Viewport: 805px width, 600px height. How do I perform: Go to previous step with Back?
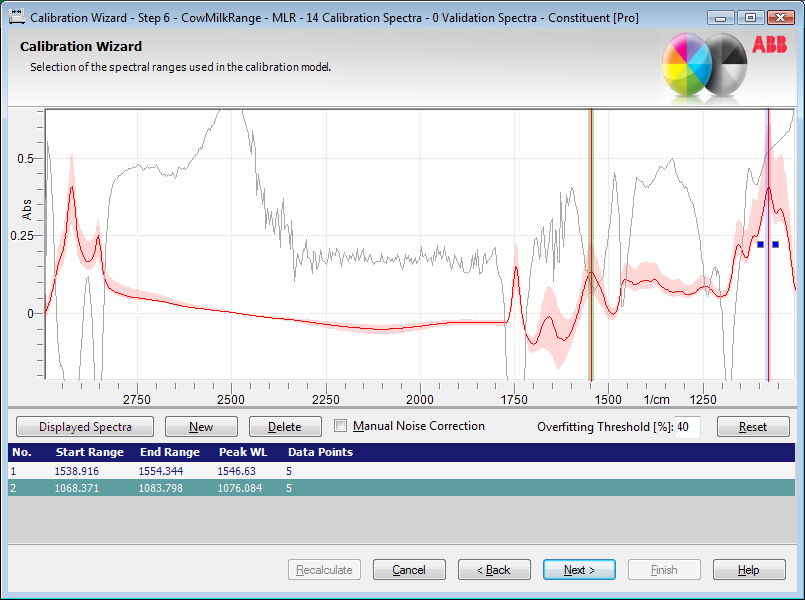pos(494,570)
